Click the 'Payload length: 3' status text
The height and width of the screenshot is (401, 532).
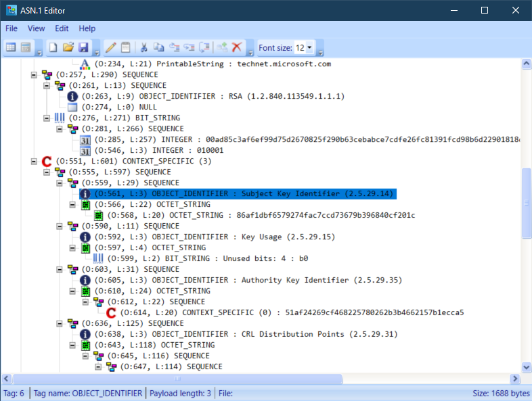180,393
